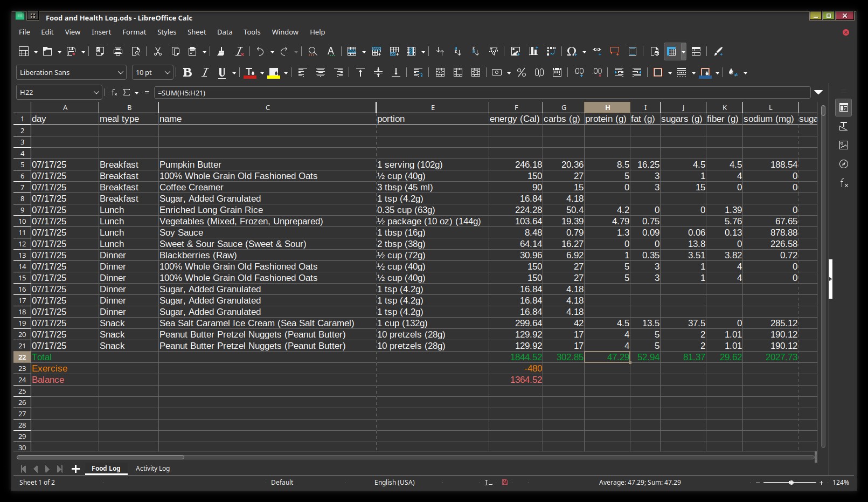This screenshot has height=502, width=868.
Task: Add a new sheet with the plus button
Action: 75,469
